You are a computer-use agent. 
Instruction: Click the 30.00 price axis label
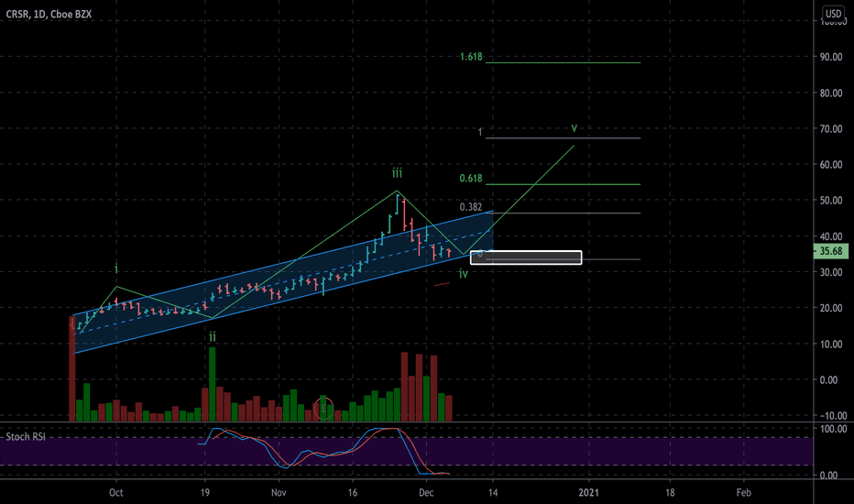[x=831, y=272]
